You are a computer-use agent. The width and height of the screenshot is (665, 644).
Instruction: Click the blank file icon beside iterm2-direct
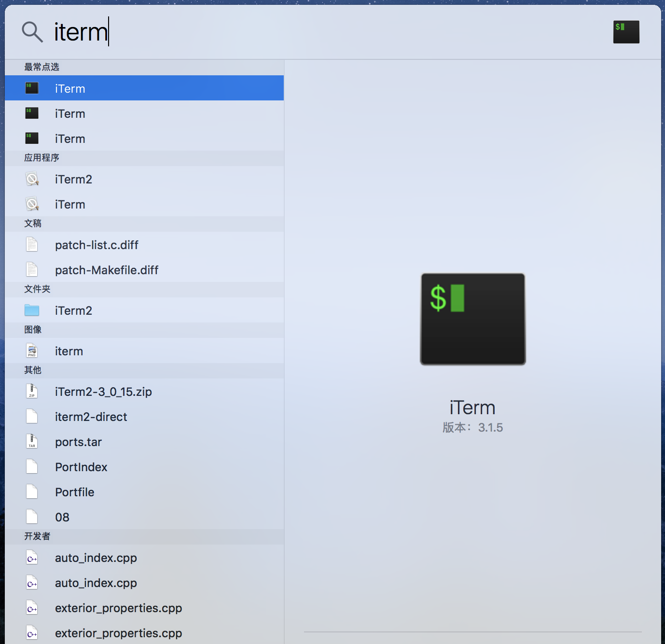[x=32, y=417]
